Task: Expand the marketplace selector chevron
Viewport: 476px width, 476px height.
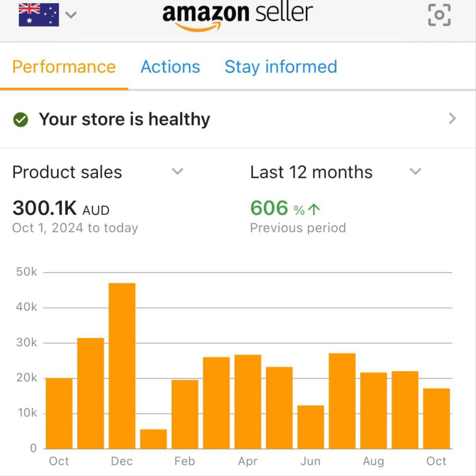Action: (71, 15)
